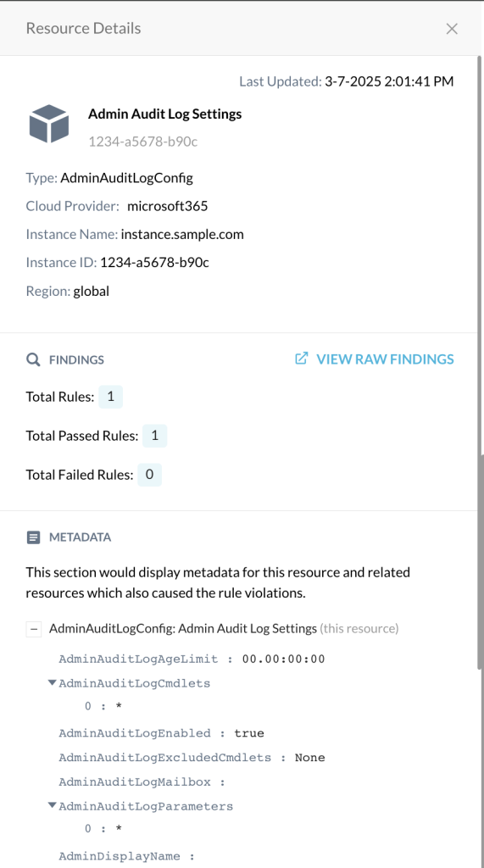Select the AdminAuditLogExcludedCmdlets entry
This screenshot has height=868, width=484.
(x=192, y=757)
